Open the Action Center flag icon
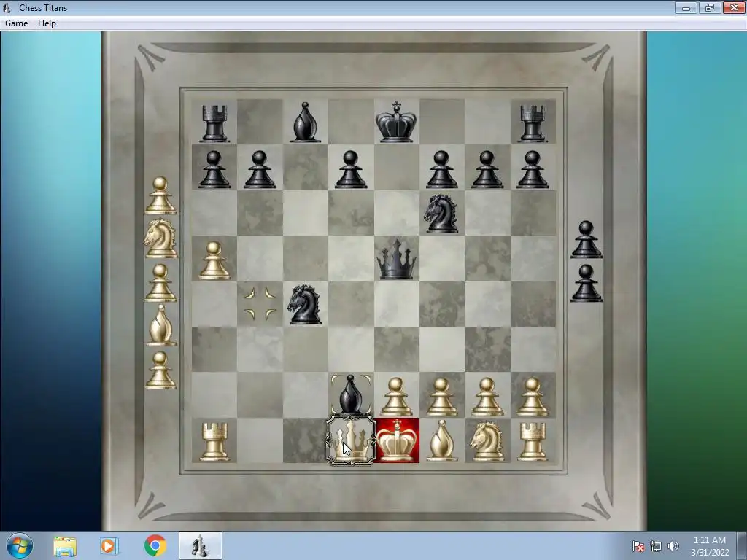 pos(638,546)
